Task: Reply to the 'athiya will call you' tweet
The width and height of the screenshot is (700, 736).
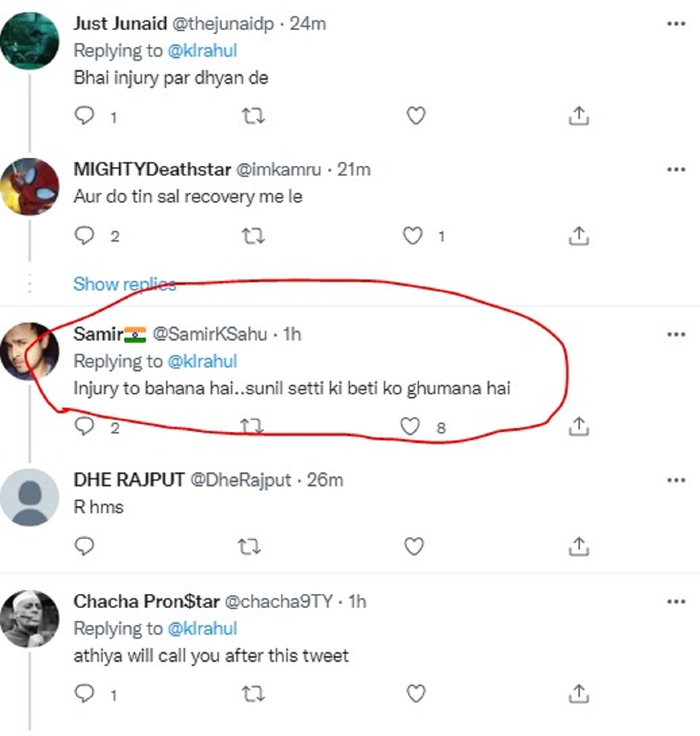Action: (x=86, y=694)
